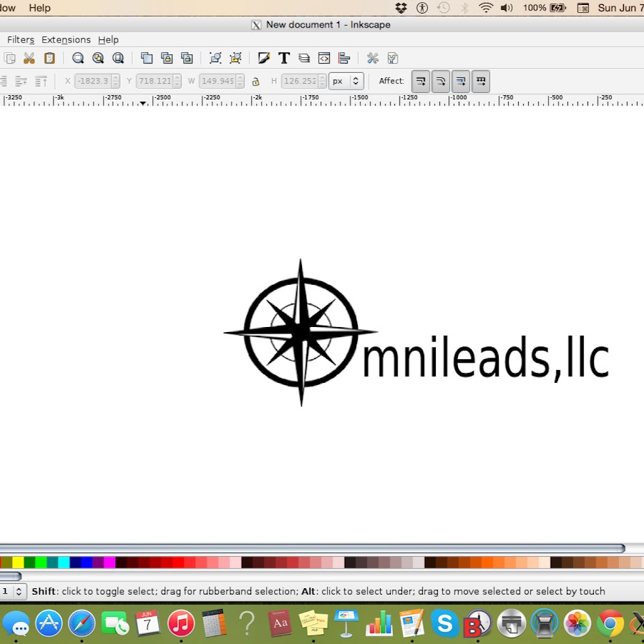Pick the cyan color swatch
This screenshot has height=644, width=644.
pyautogui.click(x=64, y=562)
